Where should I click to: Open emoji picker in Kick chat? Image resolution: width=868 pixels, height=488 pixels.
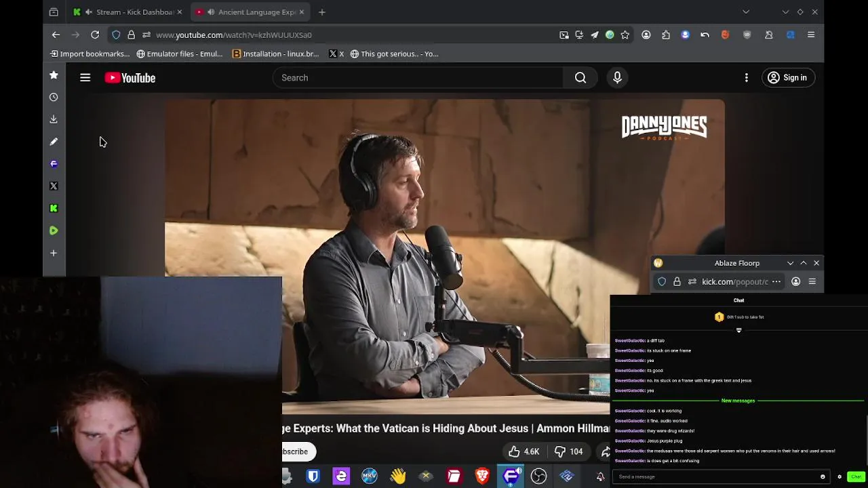point(823,476)
